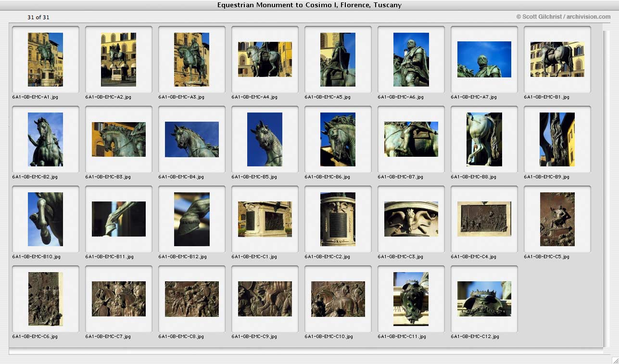The image size is (619, 364).
Task: Open thumbnail 6A1-GB-EMC-B1.jpg
Action: pyautogui.click(x=557, y=59)
